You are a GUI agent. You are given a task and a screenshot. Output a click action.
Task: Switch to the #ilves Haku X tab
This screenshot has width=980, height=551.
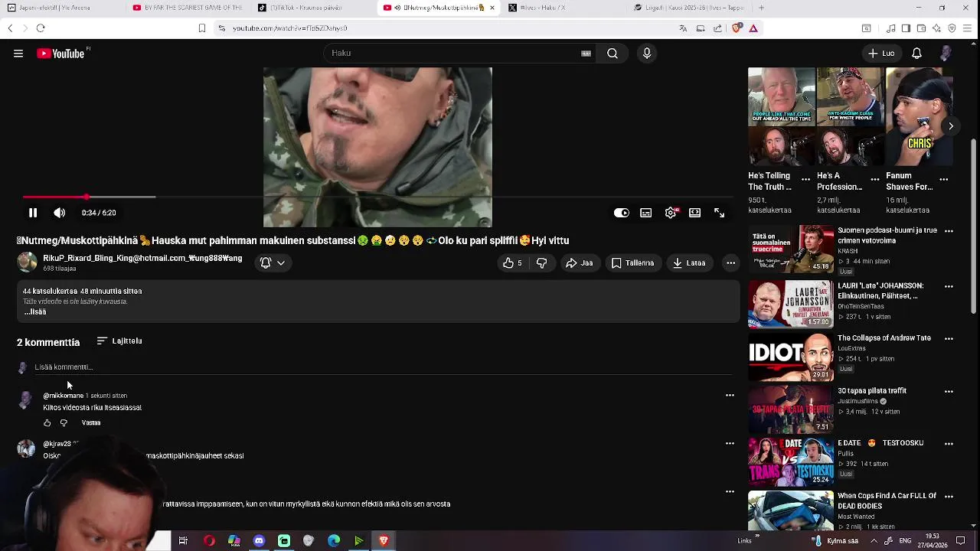pos(563,8)
